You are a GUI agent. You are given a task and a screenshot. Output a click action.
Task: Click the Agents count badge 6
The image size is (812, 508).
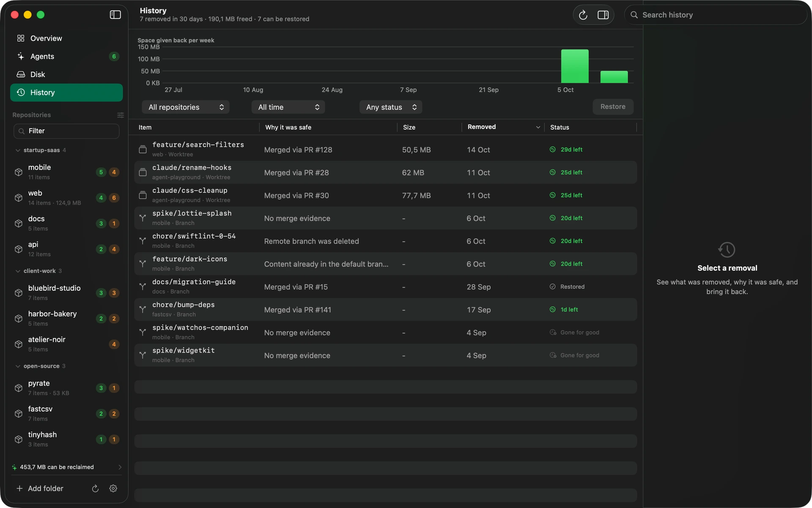114,56
